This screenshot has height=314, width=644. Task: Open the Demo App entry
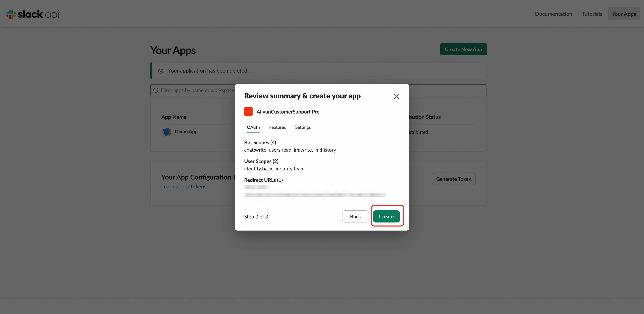click(186, 131)
